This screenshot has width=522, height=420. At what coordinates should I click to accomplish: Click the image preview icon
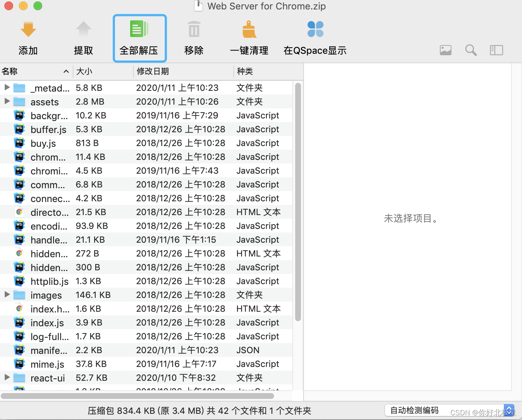(446, 50)
